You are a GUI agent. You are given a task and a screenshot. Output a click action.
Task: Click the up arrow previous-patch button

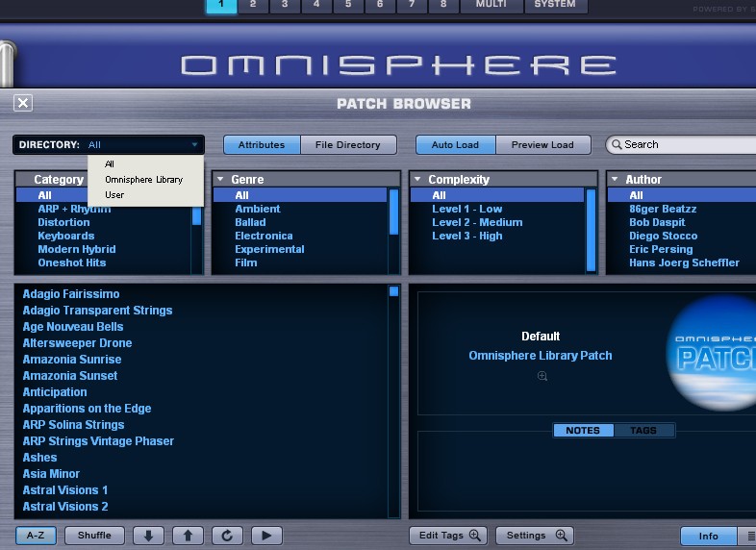click(188, 536)
